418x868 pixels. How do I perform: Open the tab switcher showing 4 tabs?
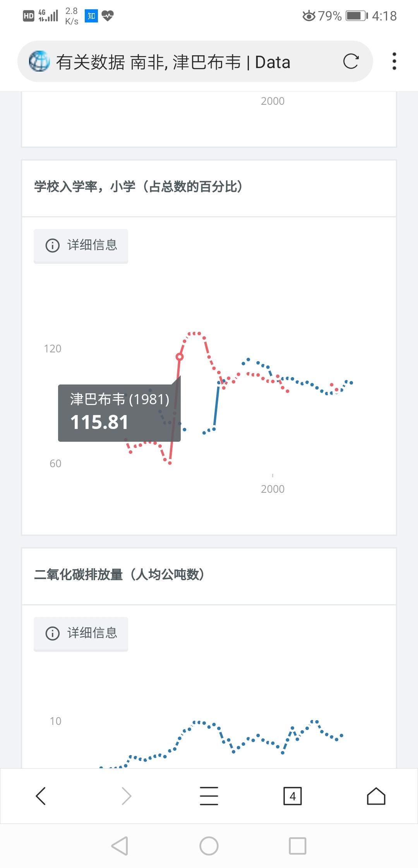pyautogui.click(x=293, y=796)
